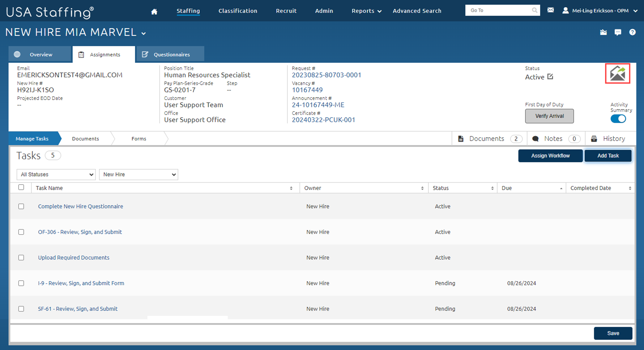Open the Admin menu
644x350 pixels.
pos(324,11)
